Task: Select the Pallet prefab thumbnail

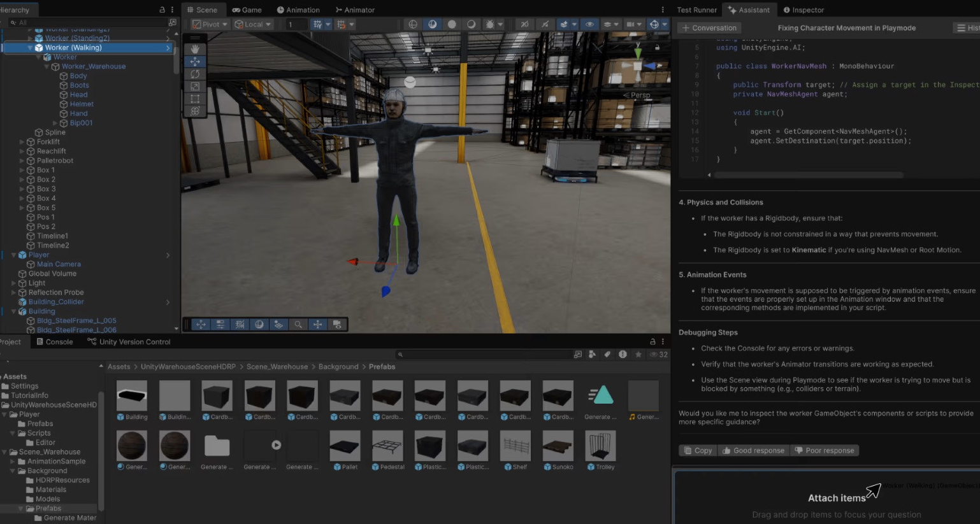Action: pyautogui.click(x=344, y=446)
